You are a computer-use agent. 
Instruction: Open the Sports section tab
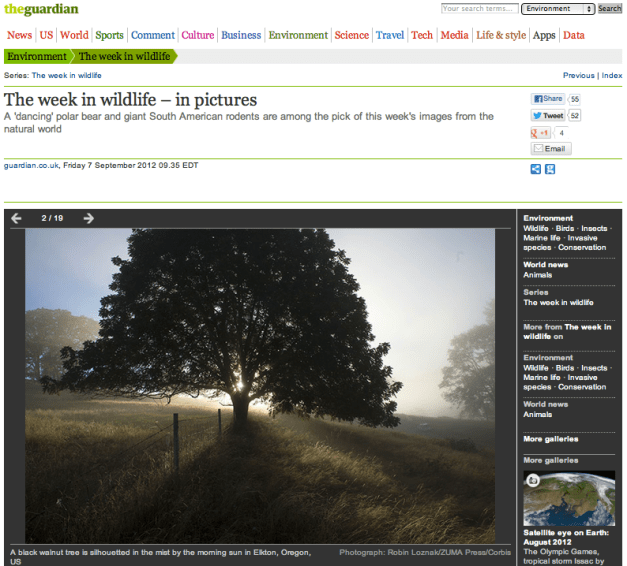pyautogui.click(x=109, y=35)
